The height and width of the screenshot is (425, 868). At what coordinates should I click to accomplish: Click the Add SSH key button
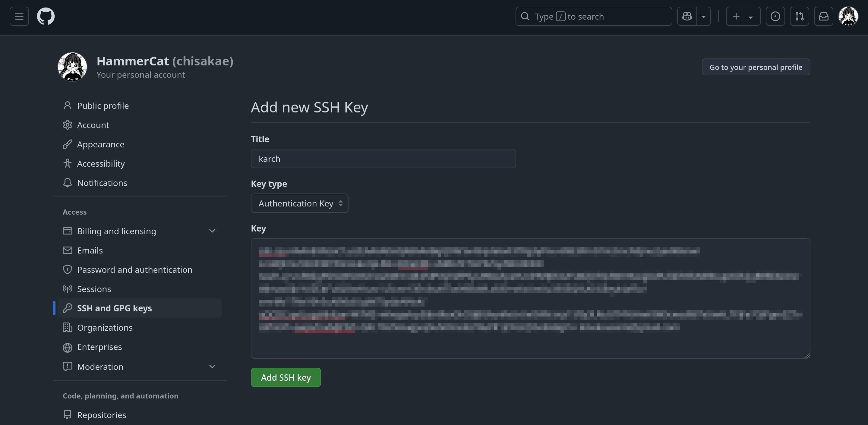coord(286,377)
